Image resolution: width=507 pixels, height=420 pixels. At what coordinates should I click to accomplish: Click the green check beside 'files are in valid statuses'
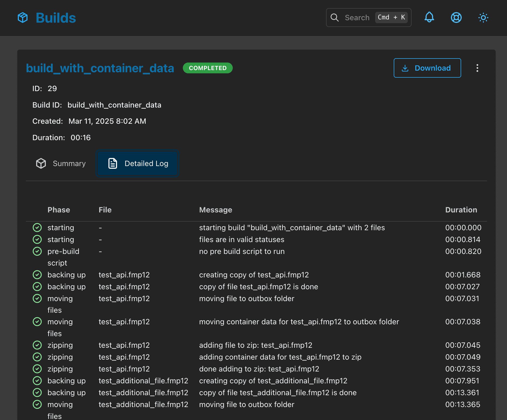point(37,239)
